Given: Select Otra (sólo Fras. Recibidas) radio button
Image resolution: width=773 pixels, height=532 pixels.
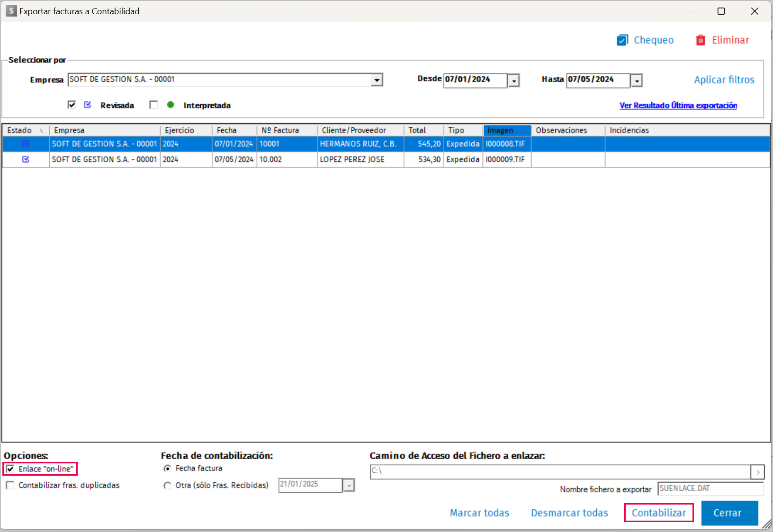Looking at the screenshot, I should [x=167, y=486].
